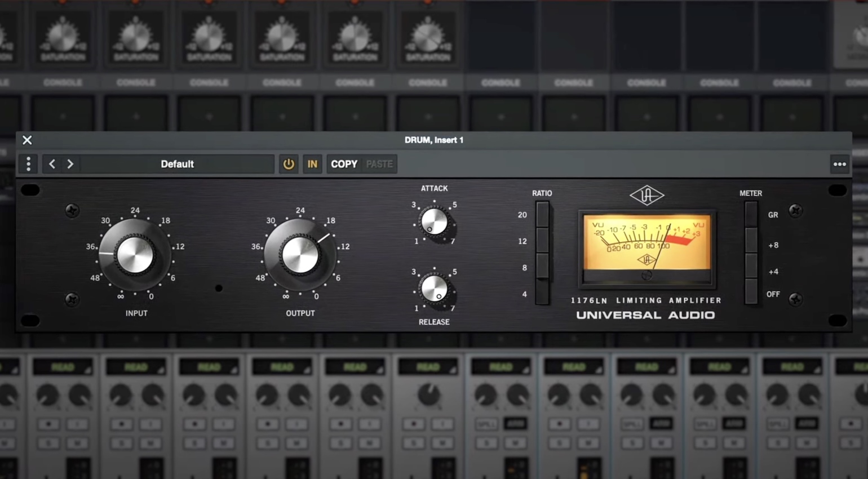
Task: Click the record-arm icon on a mixer channel strip
Action: pos(48,424)
